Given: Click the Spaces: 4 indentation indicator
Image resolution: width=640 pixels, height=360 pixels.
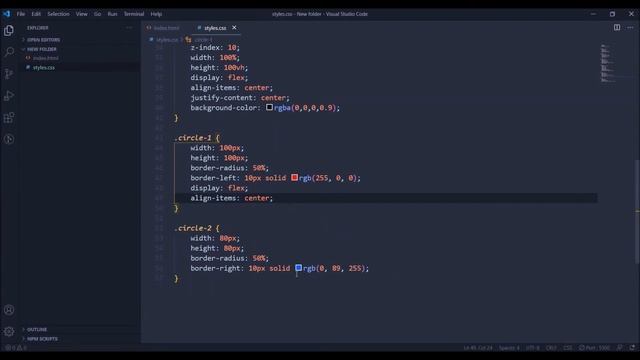Looking at the screenshot, I should pos(509,348).
